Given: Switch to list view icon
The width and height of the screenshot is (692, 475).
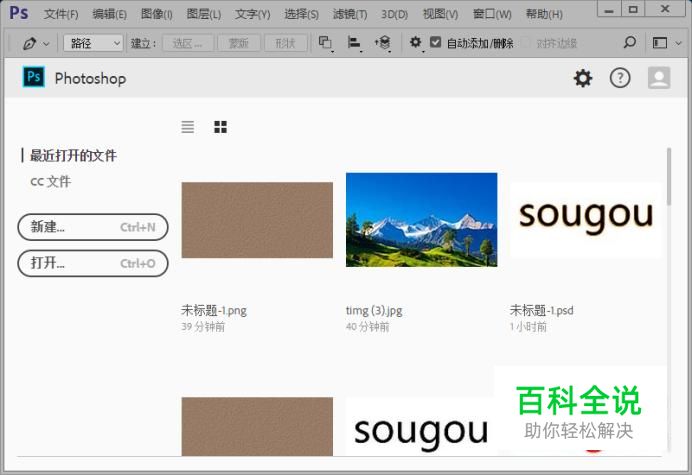Looking at the screenshot, I should click(188, 127).
